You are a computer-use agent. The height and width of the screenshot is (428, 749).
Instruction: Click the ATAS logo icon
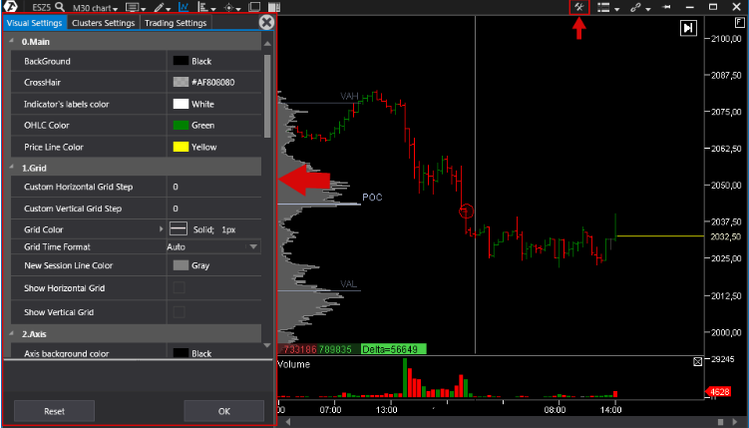11,7
